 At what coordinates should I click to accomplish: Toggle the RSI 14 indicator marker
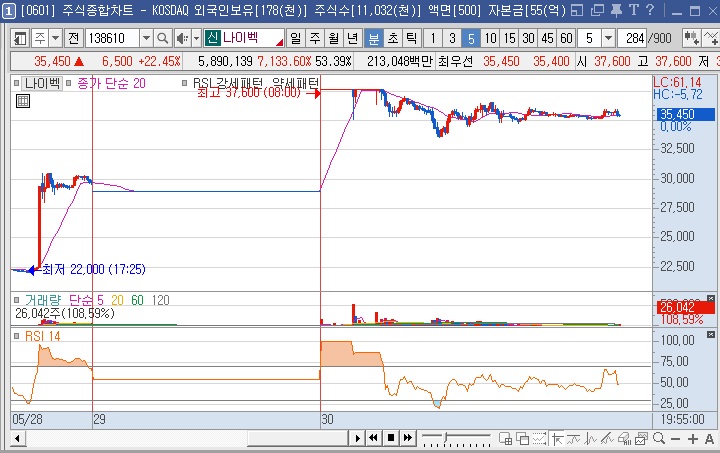point(17,336)
